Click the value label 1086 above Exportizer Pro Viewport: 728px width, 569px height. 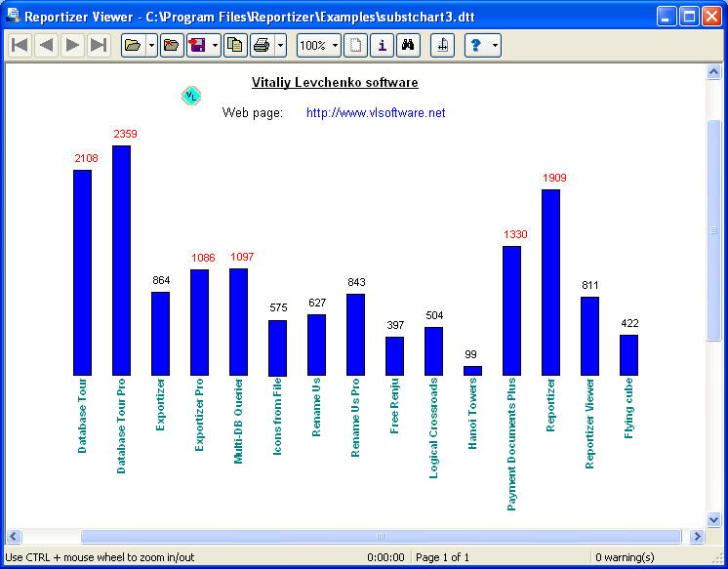[203, 258]
